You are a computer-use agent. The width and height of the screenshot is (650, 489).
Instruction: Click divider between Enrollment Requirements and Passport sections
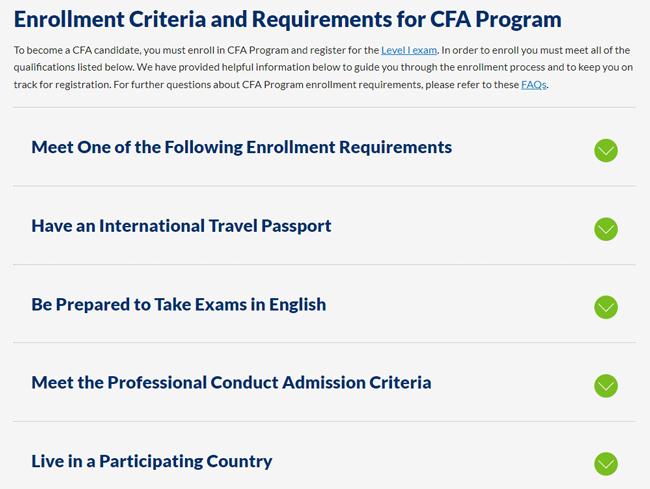(324, 186)
